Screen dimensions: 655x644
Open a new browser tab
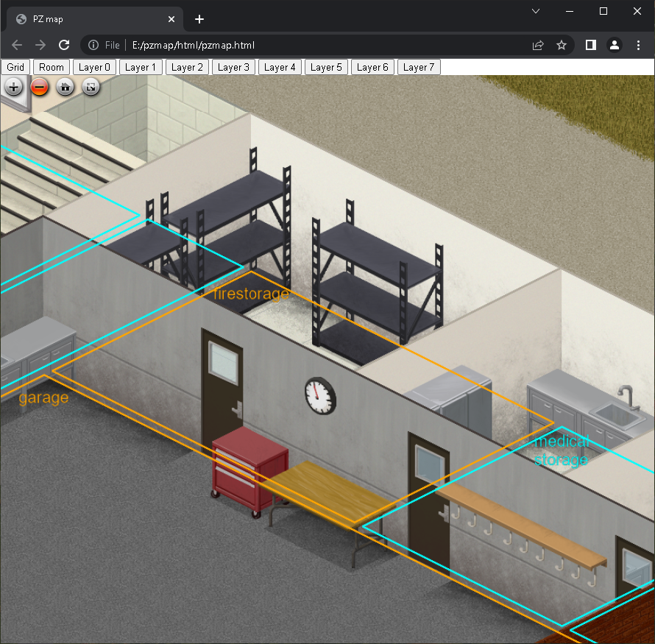[199, 19]
